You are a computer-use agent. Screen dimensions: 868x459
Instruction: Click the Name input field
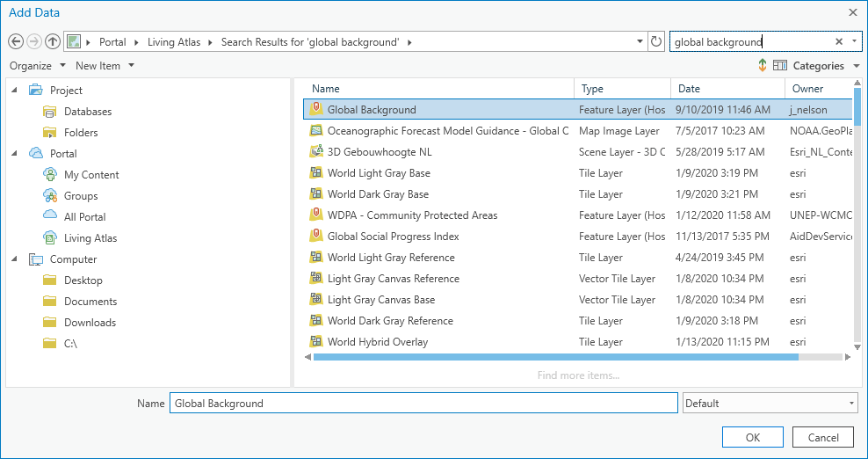[x=423, y=404]
